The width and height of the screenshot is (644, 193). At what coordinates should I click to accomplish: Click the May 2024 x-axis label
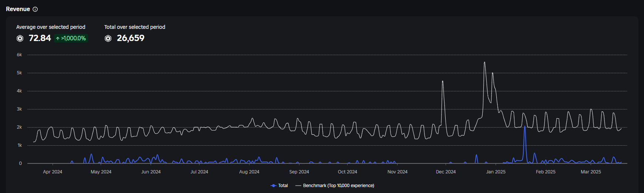click(101, 172)
